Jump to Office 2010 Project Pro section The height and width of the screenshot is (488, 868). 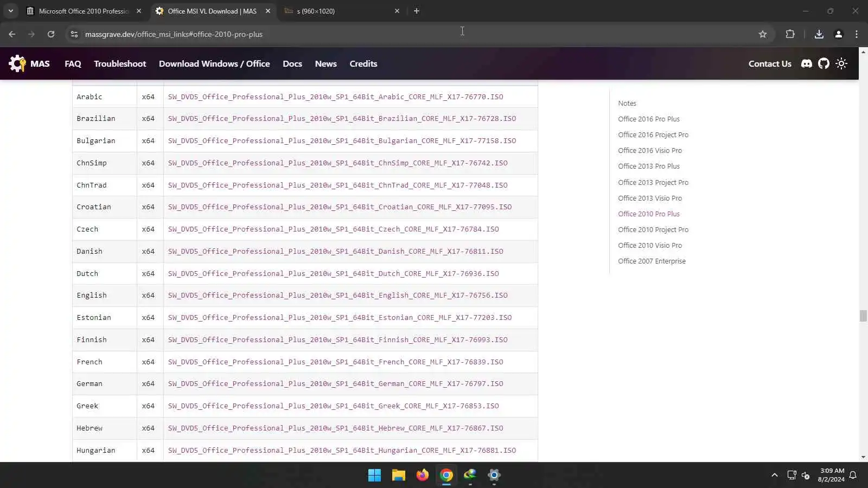point(653,229)
